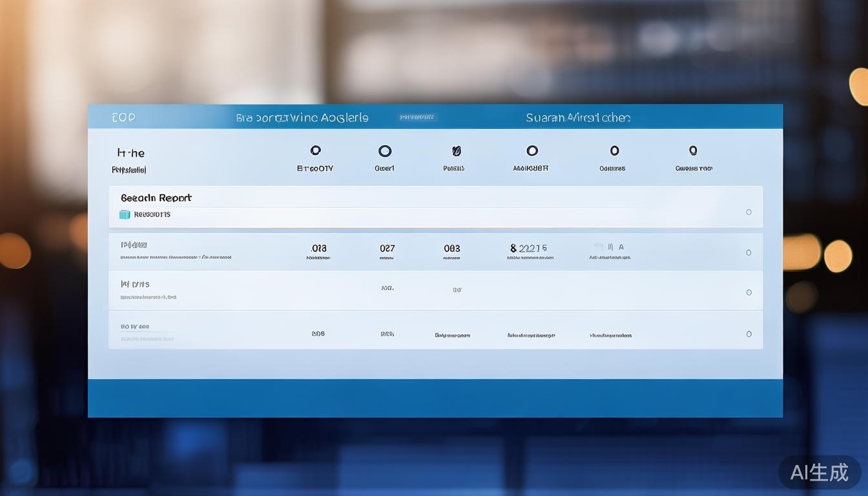Viewport: 868px width, 496px height.
Task: Click the ring icon above Ooerl
Action: click(x=385, y=151)
